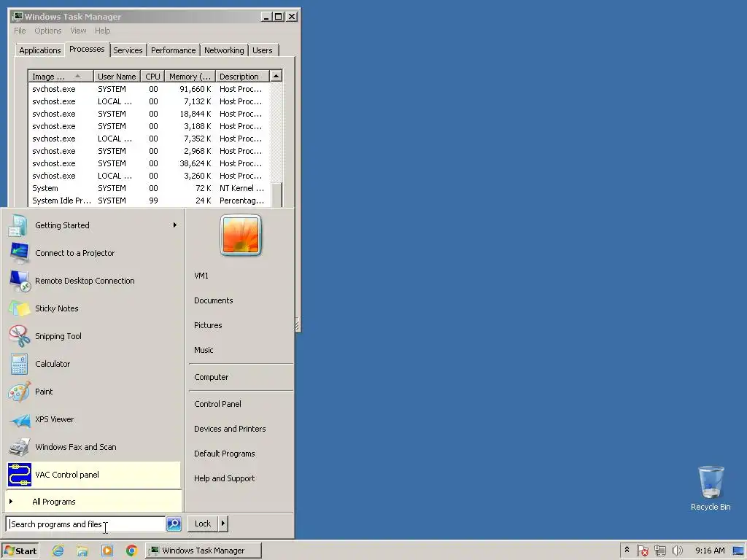Sort by CPU column header
The width and height of the screenshot is (747, 560).
[153, 76]
